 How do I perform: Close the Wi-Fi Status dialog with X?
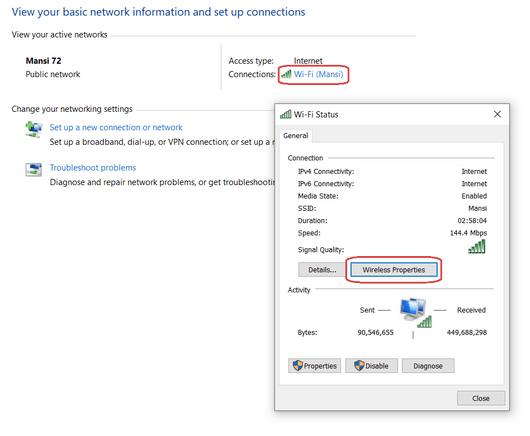coord(497,114)
